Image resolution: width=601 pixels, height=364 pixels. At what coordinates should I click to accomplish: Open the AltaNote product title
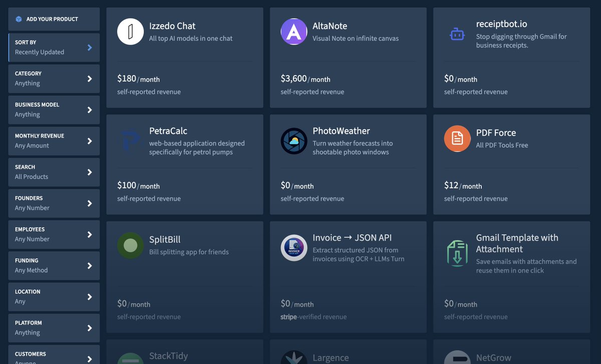click(x=330, y=26)
